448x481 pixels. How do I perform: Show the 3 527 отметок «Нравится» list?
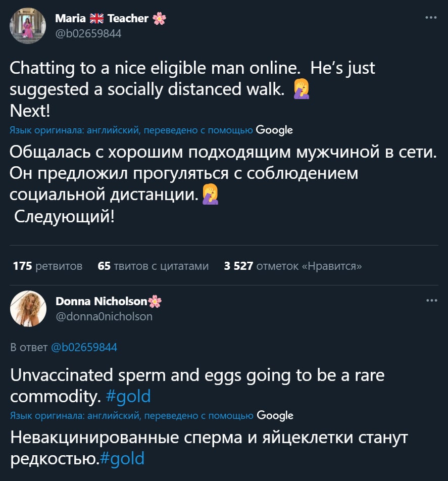pyautogui.click(x=293, y=266)
